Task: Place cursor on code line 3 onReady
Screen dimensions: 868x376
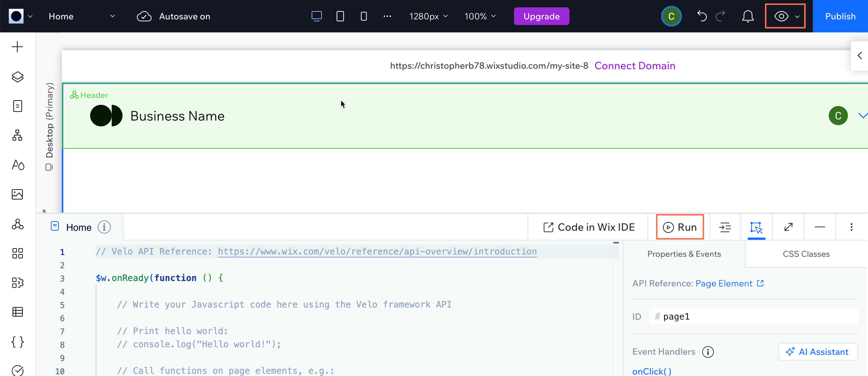Action: [x=159, y=278]
